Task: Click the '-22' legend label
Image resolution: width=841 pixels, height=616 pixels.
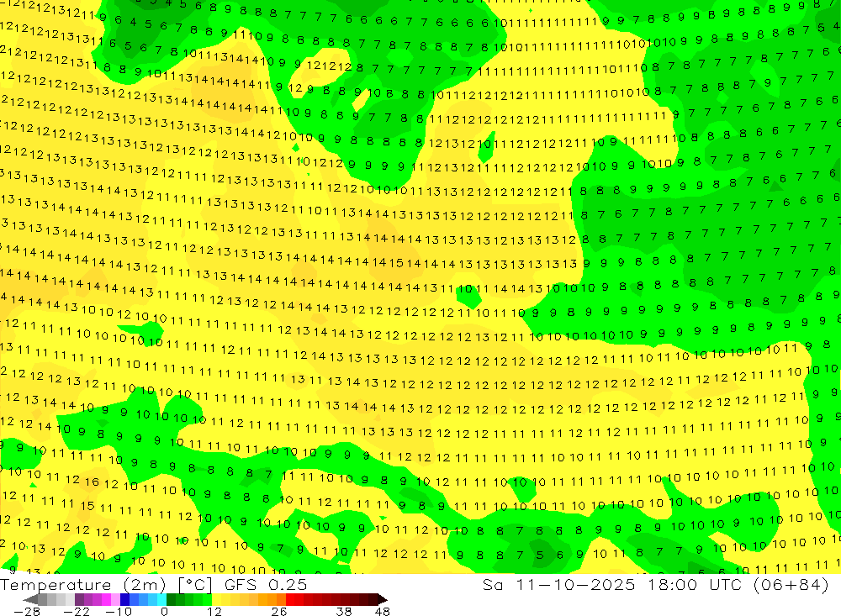Action: (x=77, y=612)
